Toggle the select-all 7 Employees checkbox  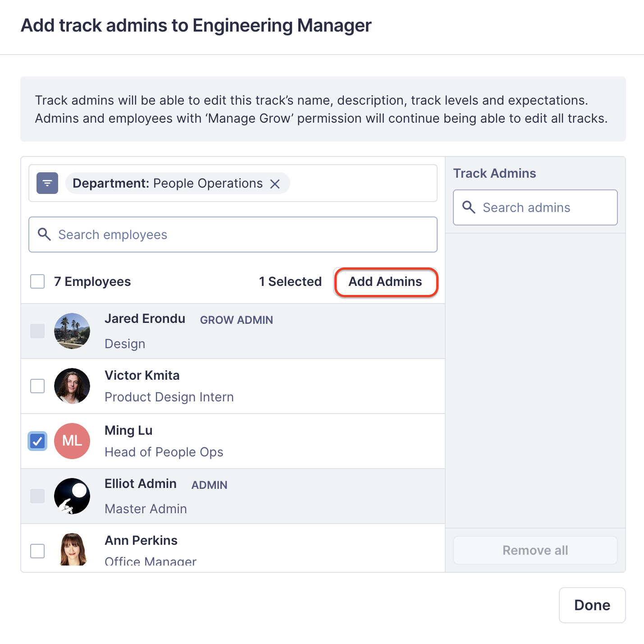point(37,281)
